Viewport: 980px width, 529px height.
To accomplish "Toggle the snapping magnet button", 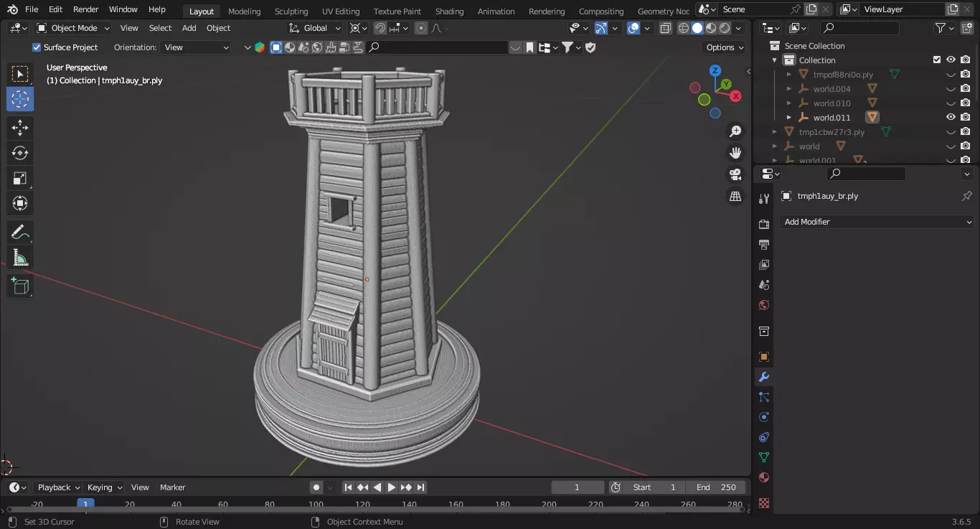I will (x=380, y=28).
